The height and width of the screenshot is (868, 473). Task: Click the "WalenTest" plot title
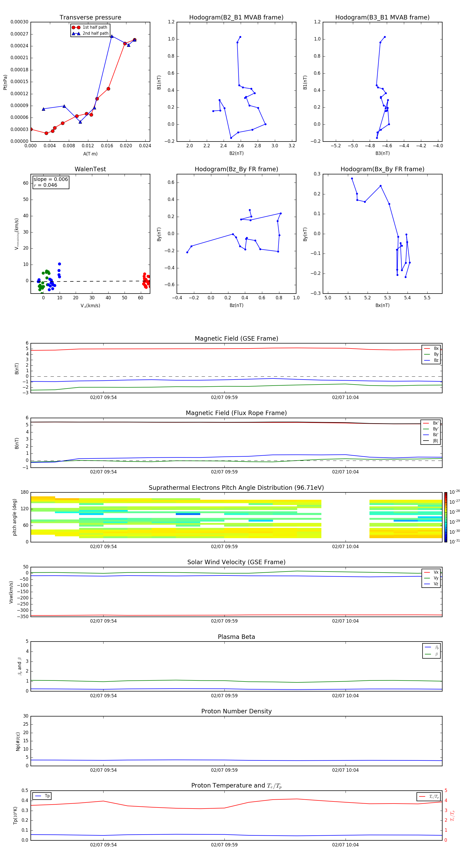pyautogui.click(x=90, y=169)
